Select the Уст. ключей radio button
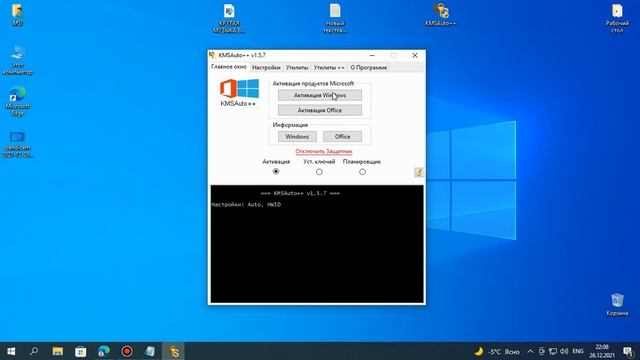640x360 pixels. [319, 172]
